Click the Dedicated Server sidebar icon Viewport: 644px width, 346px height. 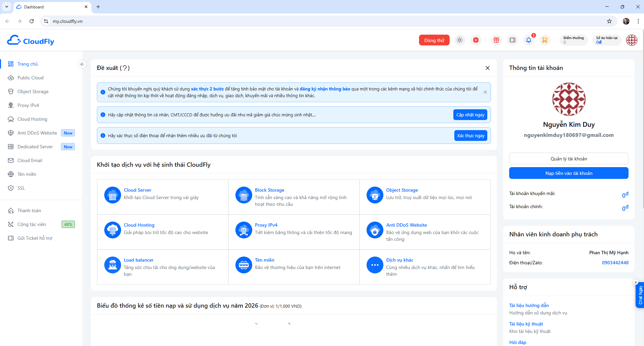(x=11, y=147)
